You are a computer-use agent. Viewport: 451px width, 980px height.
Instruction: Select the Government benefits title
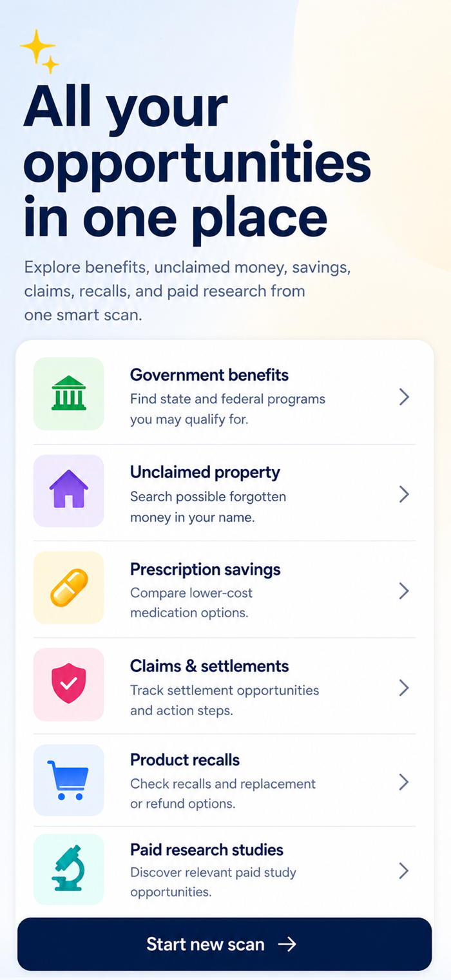click(x=209, y=375)
